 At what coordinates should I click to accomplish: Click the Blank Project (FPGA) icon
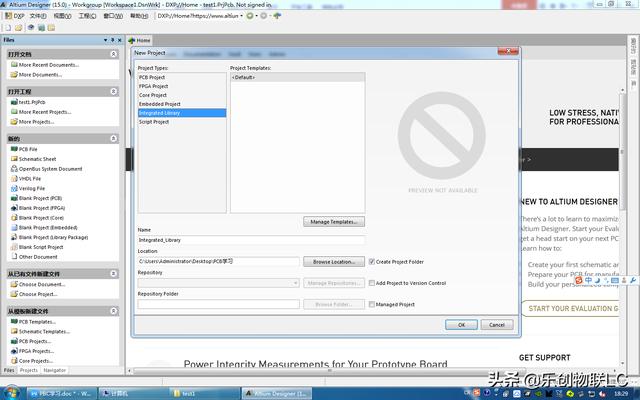tap(14, 208)
